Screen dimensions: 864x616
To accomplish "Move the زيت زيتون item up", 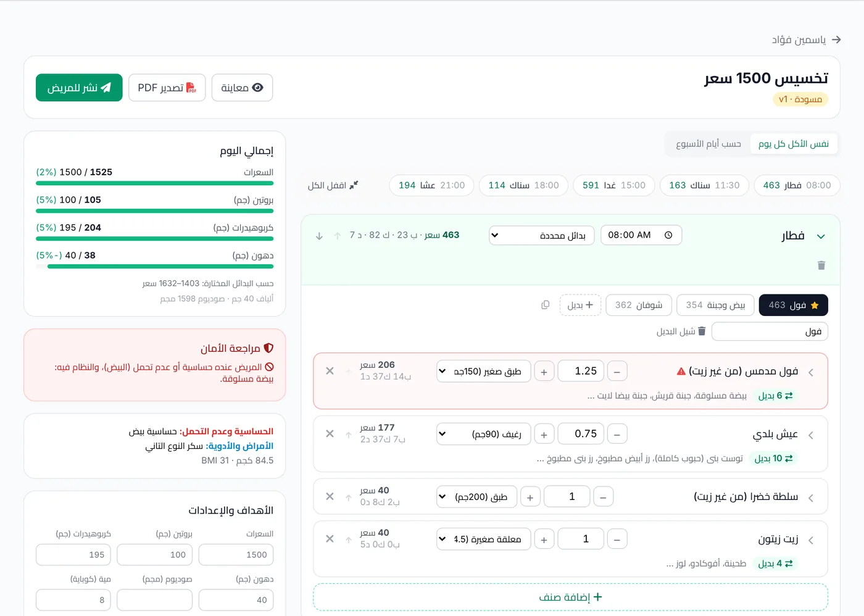I will click(348, 539).
